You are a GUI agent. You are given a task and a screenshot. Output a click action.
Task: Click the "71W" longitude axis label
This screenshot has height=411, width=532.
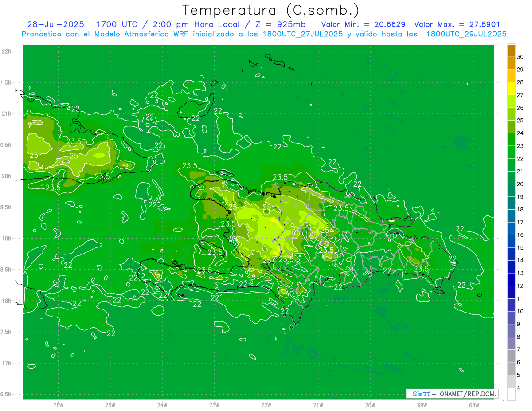318,405
